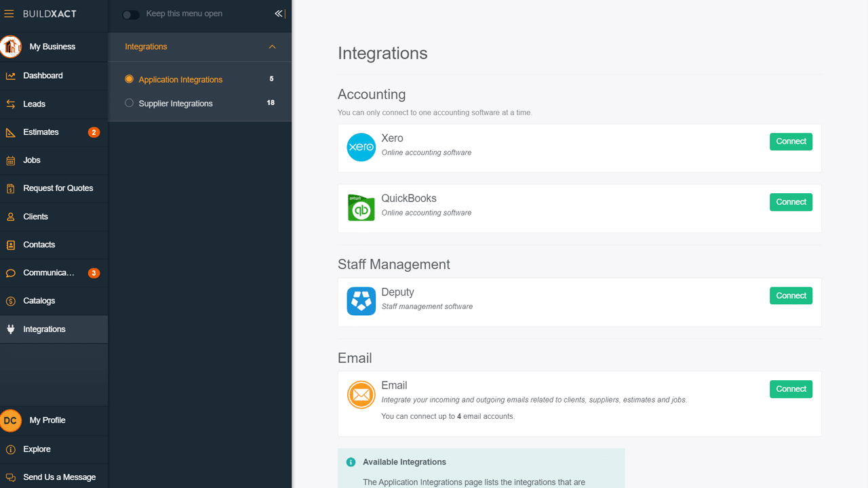Screen dimensions: 868x488
Task: Open the hamburger menu icon
Action: click(x=9, y=14)
